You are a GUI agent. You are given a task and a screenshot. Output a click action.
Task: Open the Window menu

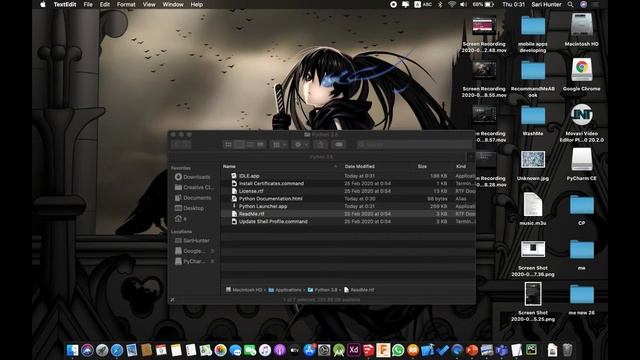click(173, 4)
